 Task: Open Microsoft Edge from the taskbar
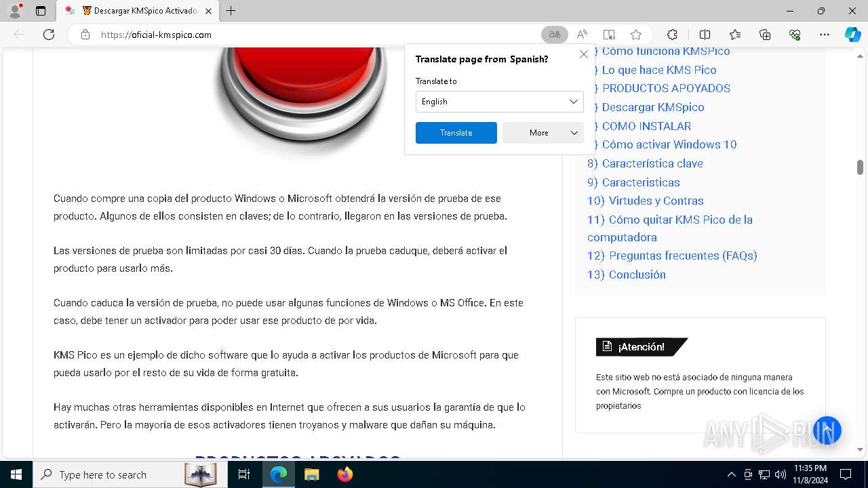279,474
